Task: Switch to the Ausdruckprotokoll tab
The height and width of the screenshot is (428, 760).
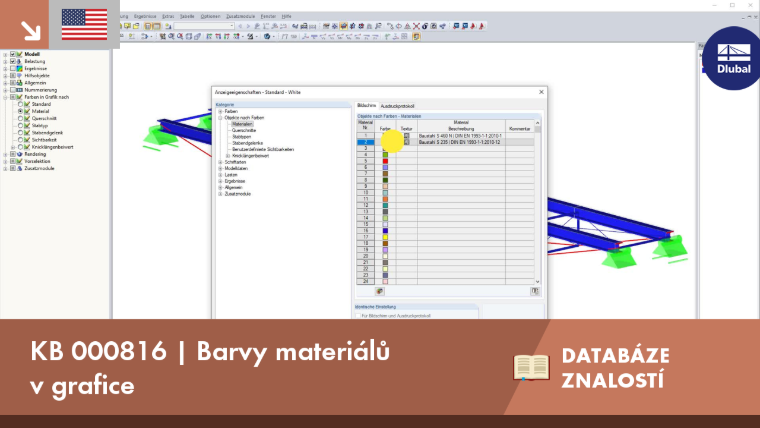Action: point(397,106)
